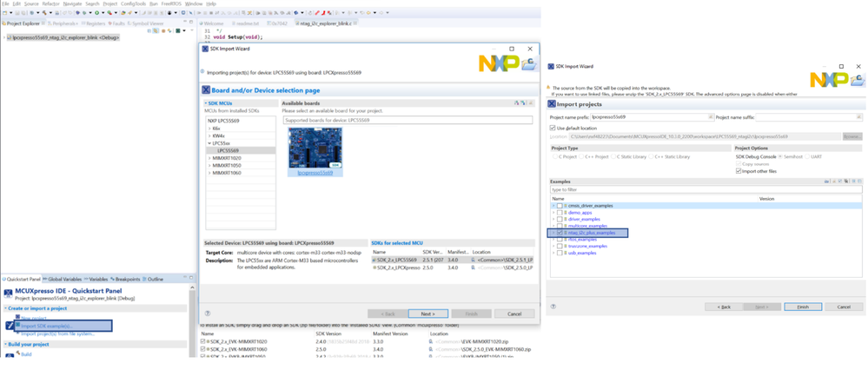Screen dimensions: 868x370
Task: Click the type to filter examples field
Action: click(x=706, y=189)
